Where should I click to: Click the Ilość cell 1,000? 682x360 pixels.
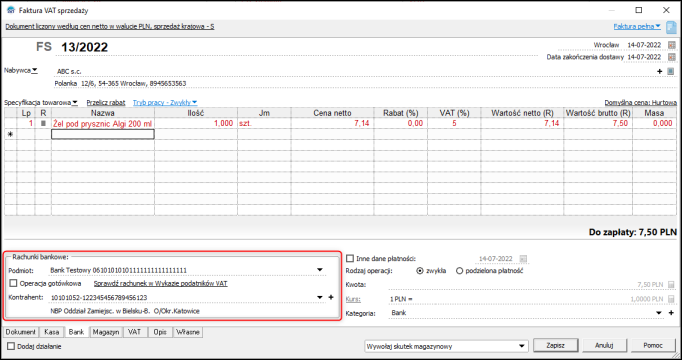click(x=196, y=123)
